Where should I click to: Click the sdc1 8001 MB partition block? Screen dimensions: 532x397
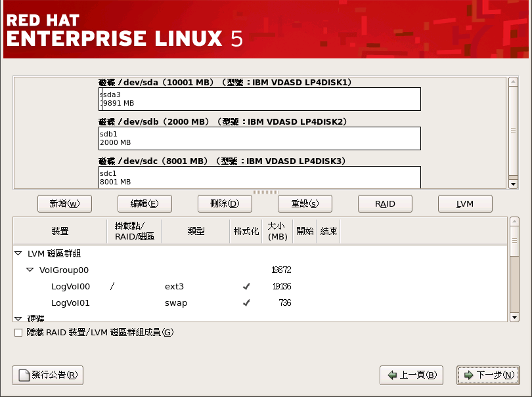tap(259, 177)
